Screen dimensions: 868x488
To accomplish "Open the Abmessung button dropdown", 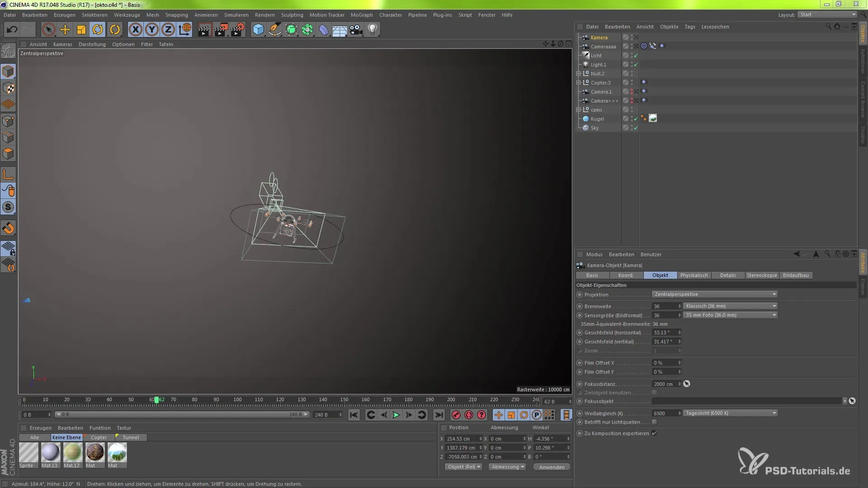I will pyautogui.click(x=507, y=467).
